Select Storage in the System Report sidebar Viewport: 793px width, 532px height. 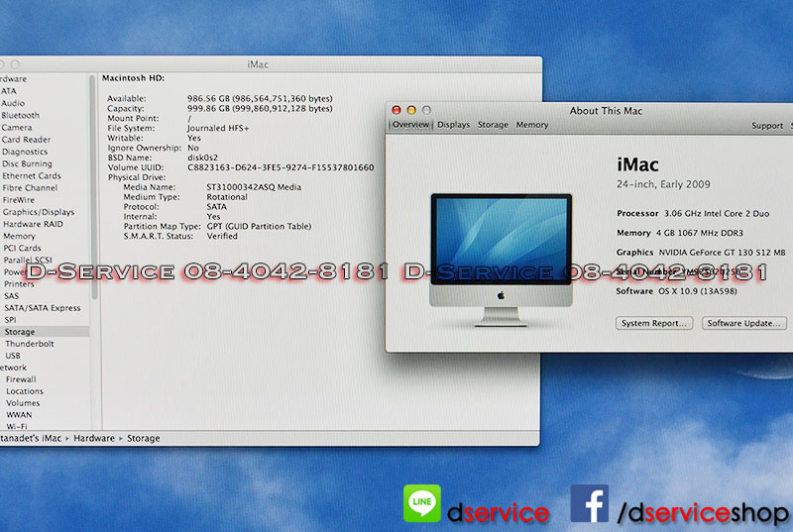tap(20, 332)
